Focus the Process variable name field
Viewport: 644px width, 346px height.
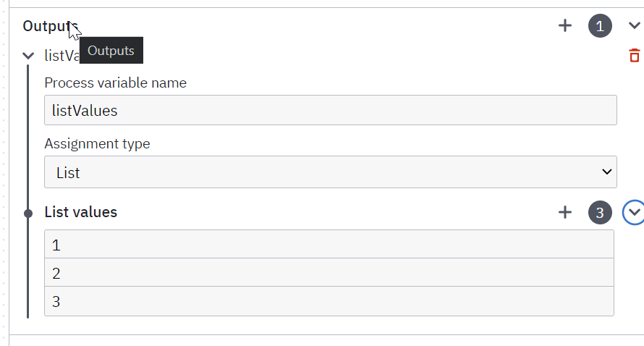tap(331, 110)
